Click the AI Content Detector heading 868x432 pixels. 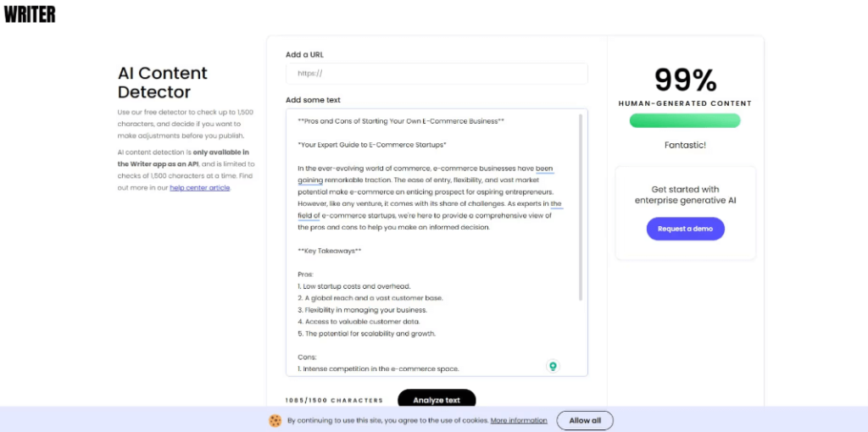pos(163,82)
